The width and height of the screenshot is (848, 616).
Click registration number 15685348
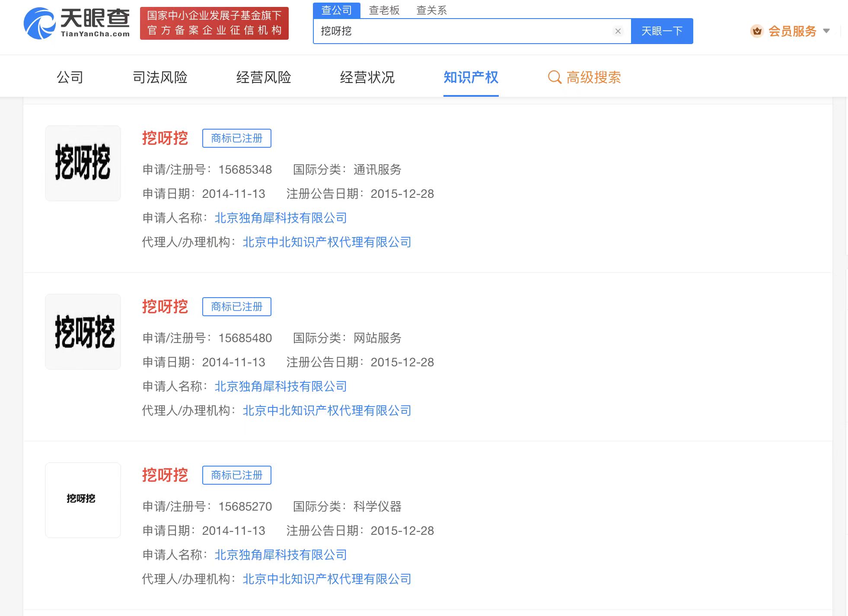pos(245,169)
